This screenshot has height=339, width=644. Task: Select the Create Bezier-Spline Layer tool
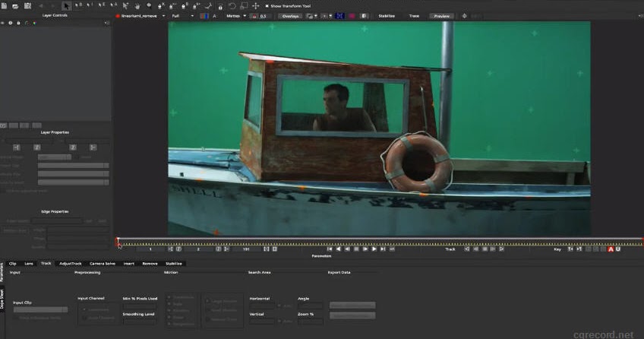[x=185, y=6]
